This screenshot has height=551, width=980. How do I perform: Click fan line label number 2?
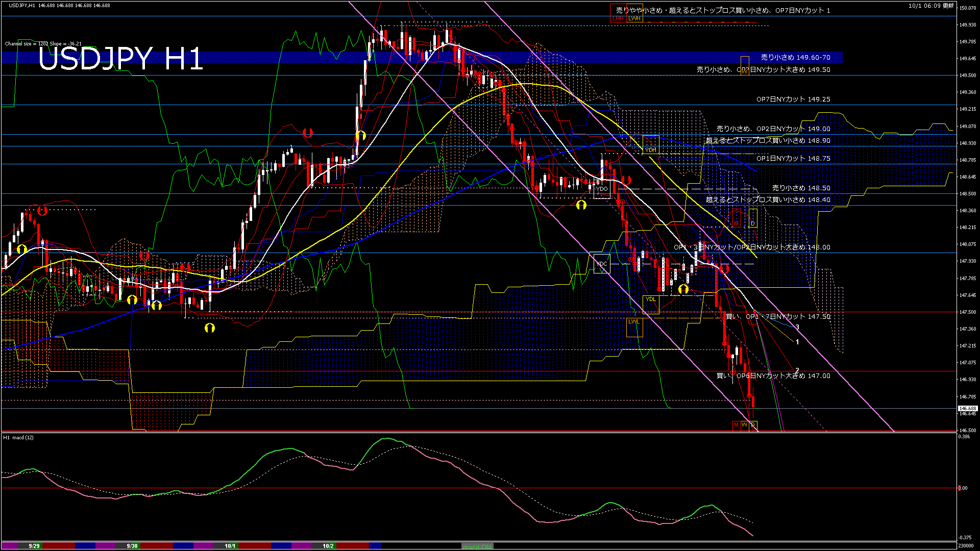[797, 370]
